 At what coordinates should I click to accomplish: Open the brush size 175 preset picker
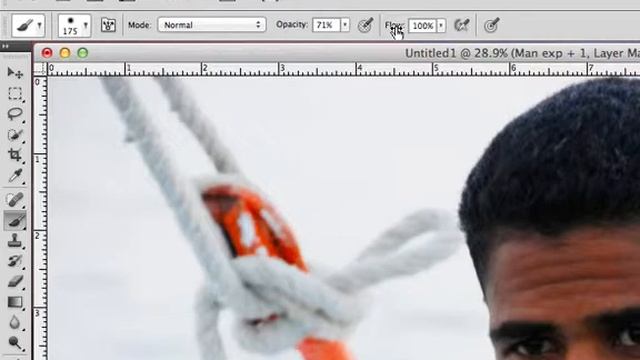(x=74, y=25)
